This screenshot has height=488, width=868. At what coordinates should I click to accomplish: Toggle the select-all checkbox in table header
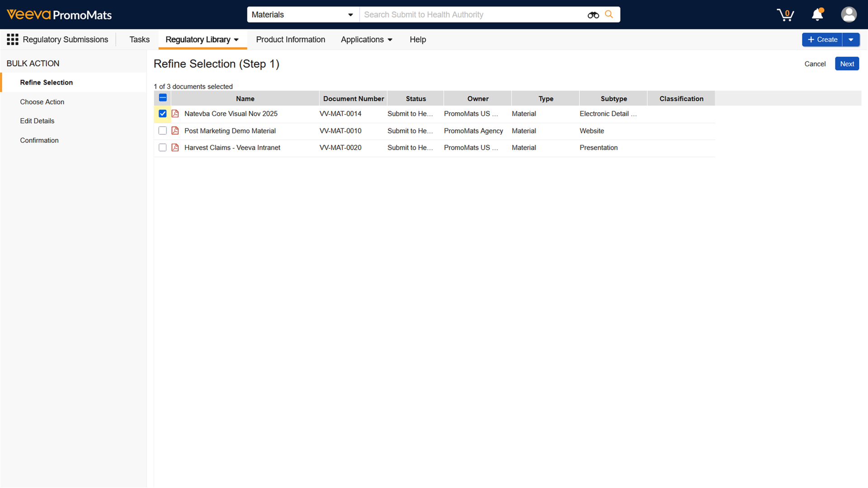(x=162, y=98)
